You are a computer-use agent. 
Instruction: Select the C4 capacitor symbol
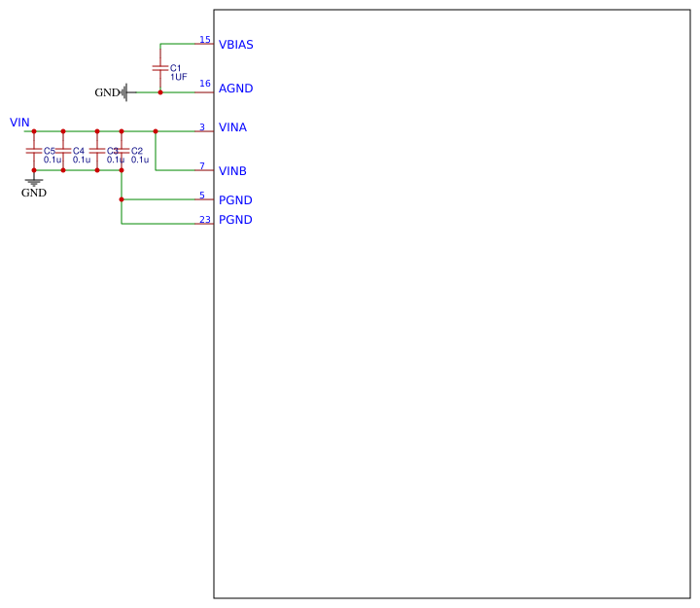(x=63, y=151)
